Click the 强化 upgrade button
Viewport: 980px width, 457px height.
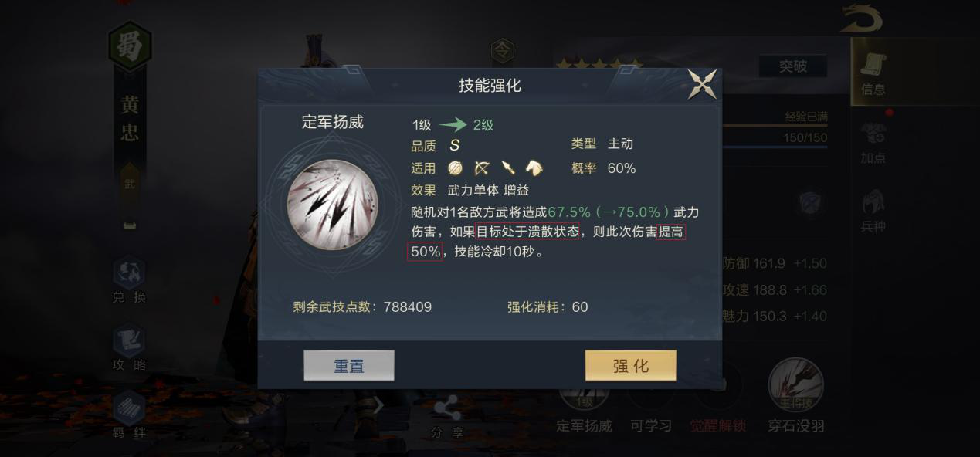tap(630, 366)
